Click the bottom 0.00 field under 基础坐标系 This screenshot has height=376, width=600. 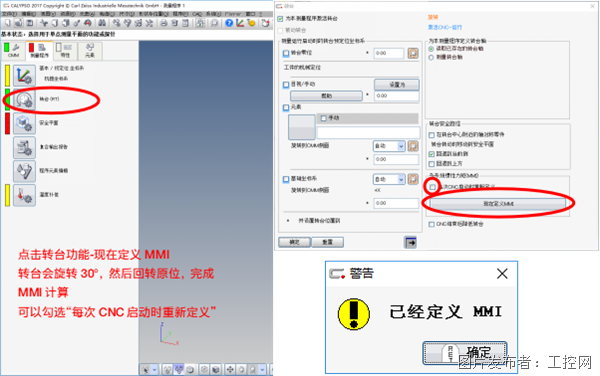click(x=396, y=203)
